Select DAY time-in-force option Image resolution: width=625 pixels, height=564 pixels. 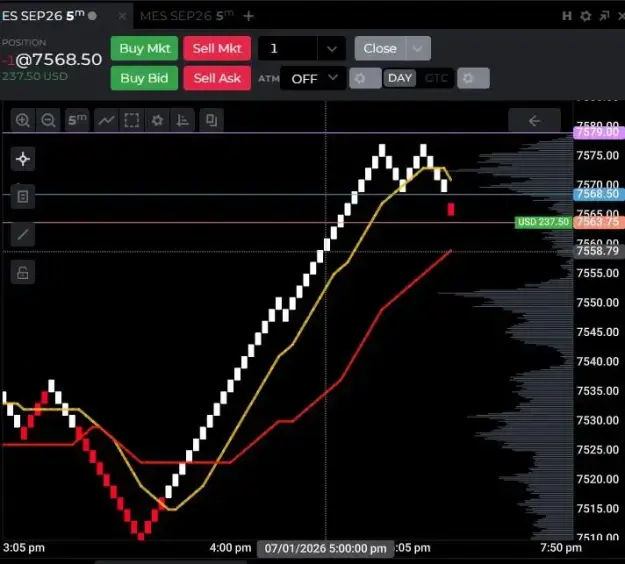(x=400, y=78)
